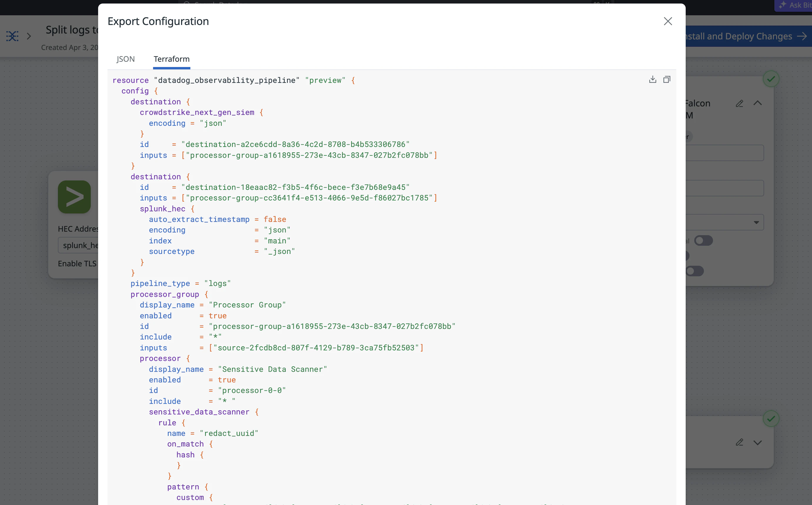Click the green Splunk source icon
Screen dimensions: 812x505
pos(74,197)
